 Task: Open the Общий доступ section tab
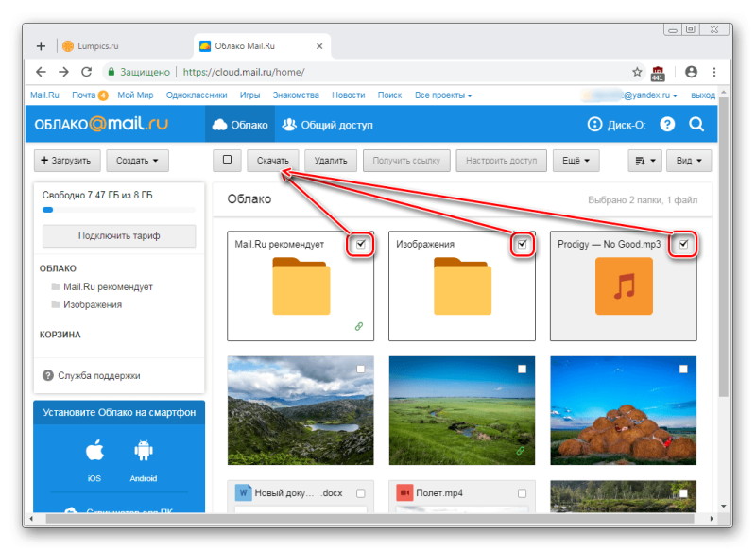tap(327, 125)
